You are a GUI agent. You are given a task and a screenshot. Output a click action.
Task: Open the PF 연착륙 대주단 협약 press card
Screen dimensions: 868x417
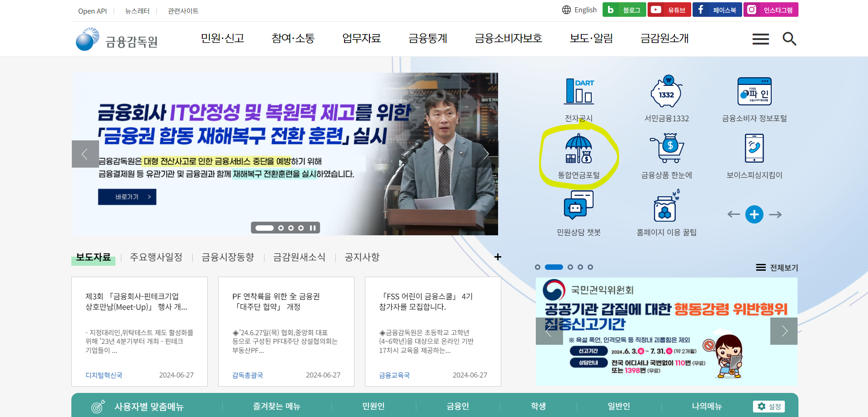[286, 332]
